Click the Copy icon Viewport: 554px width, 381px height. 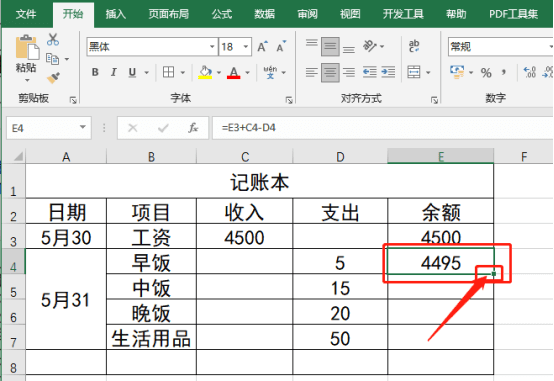pos(53,59)
